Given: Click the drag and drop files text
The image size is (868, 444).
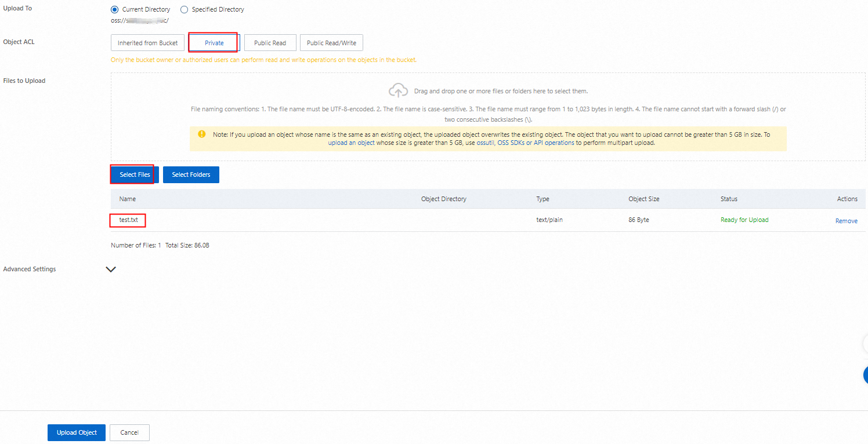Looking at the screenshot, I should pyautogui.click(x=501, y=91).
